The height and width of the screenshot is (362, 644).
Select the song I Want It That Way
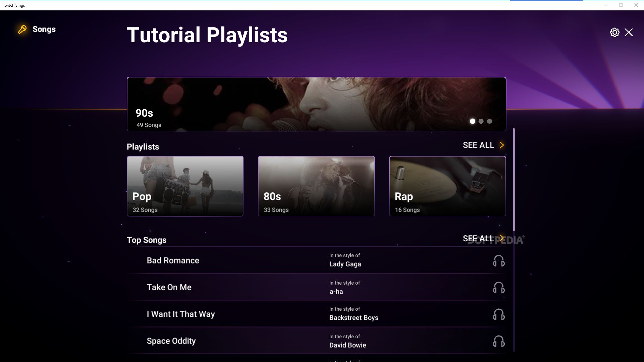[x=181, y=314]
